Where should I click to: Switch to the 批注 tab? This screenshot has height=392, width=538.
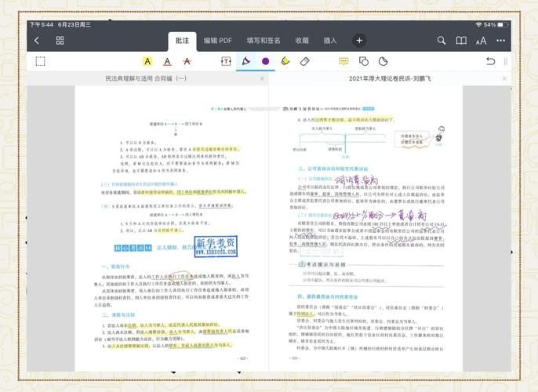[x=182, y=41]
